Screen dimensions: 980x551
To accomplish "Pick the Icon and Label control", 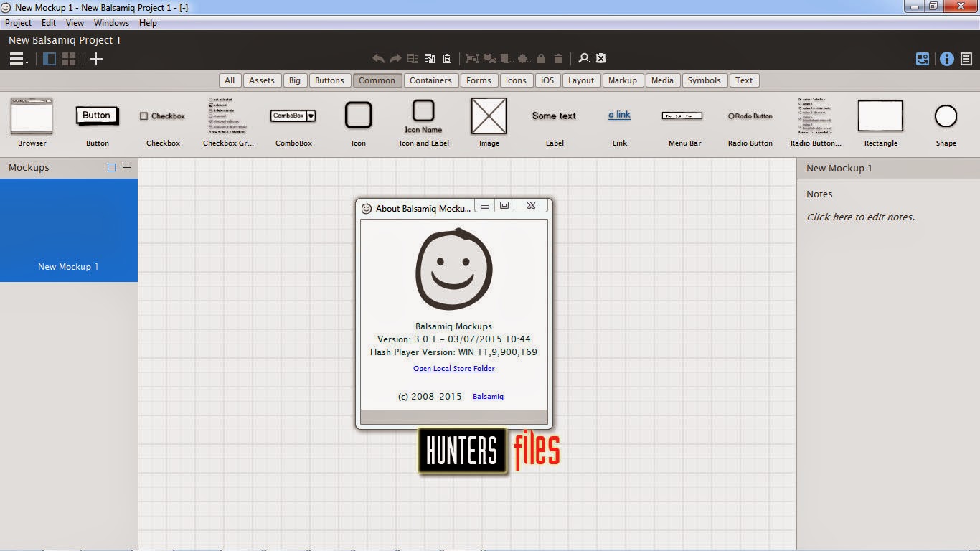I will point(424,122).
